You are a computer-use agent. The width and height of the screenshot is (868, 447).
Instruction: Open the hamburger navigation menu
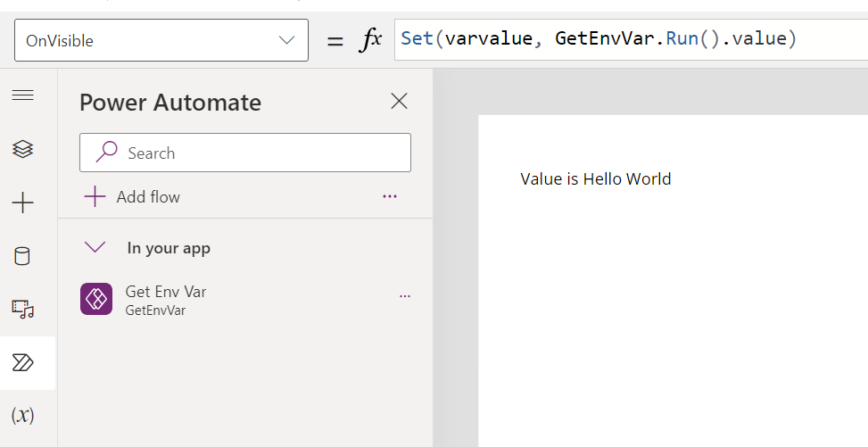tap(22, 95)
